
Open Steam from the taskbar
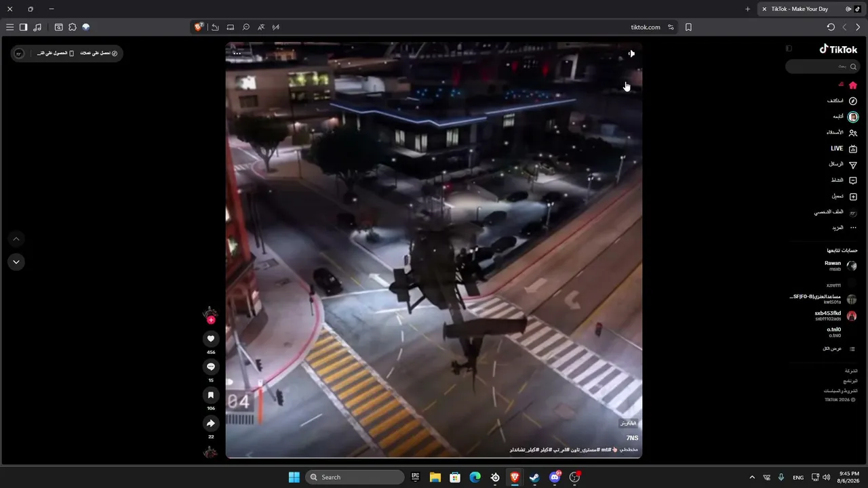pos(534,477)
